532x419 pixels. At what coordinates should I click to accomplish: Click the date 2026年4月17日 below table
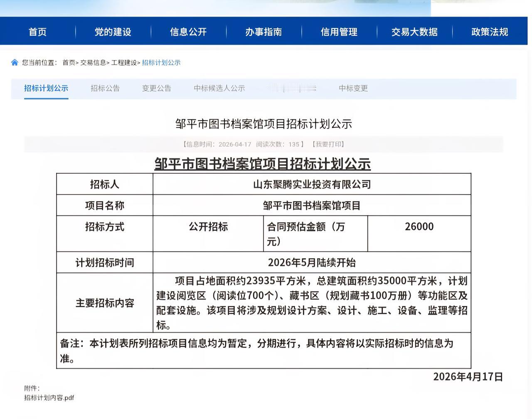(468, 377)
